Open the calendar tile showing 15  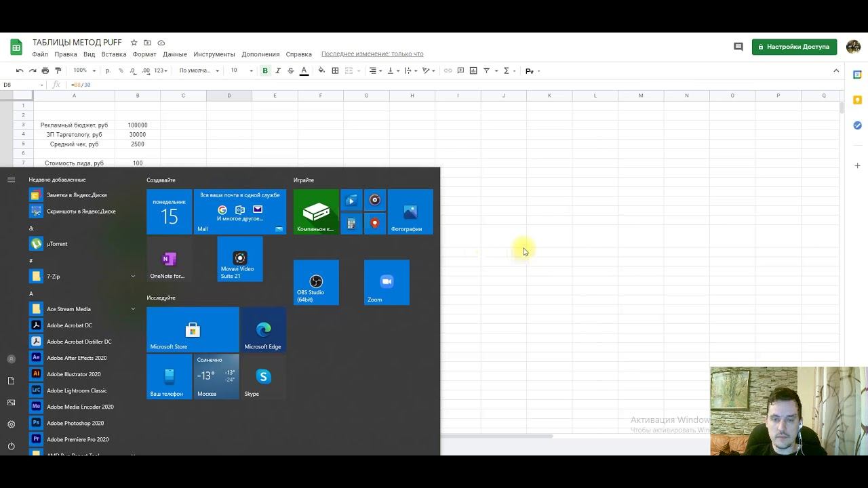pos(169,211)
